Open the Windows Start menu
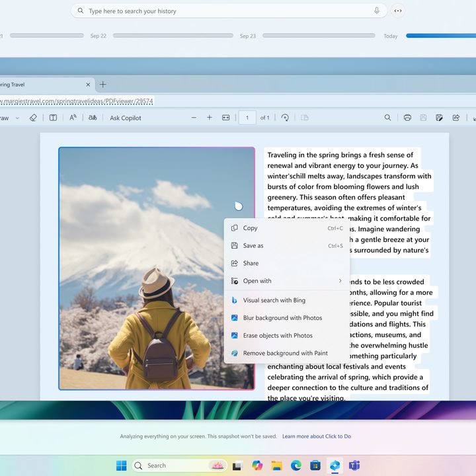This screenshot has height=476, width=476. point(122,465)
